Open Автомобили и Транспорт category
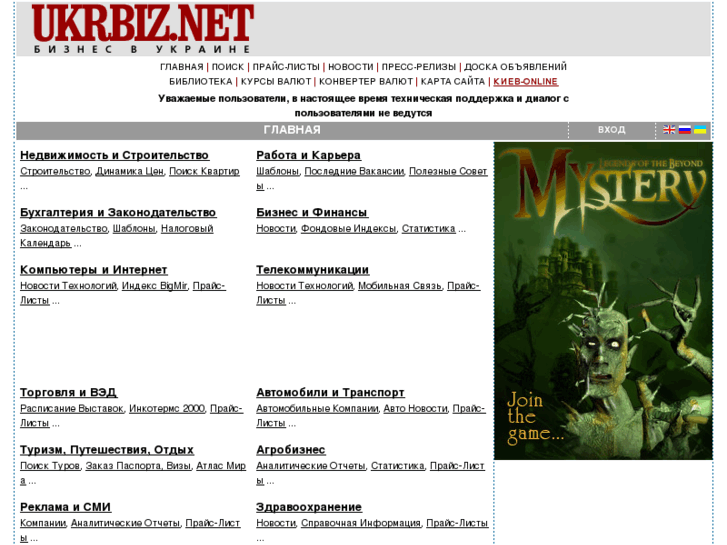This screenshot has width=727, height=545. (330, 392)
